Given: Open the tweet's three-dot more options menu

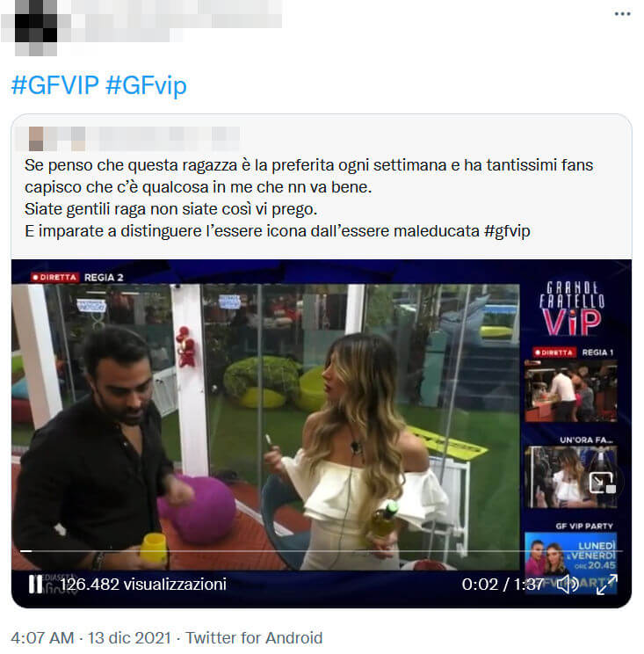Looking at the screenshot, I should 622,14.
